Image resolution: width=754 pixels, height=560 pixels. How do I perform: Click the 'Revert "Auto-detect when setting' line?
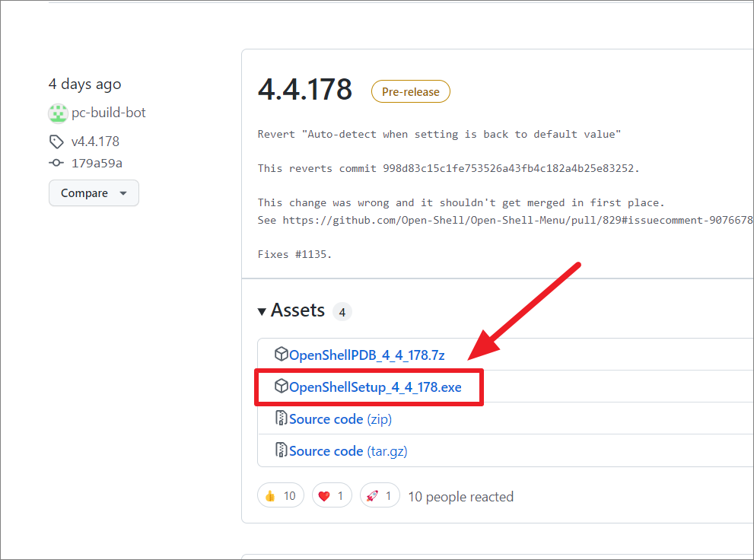click(x=439, y=134)
